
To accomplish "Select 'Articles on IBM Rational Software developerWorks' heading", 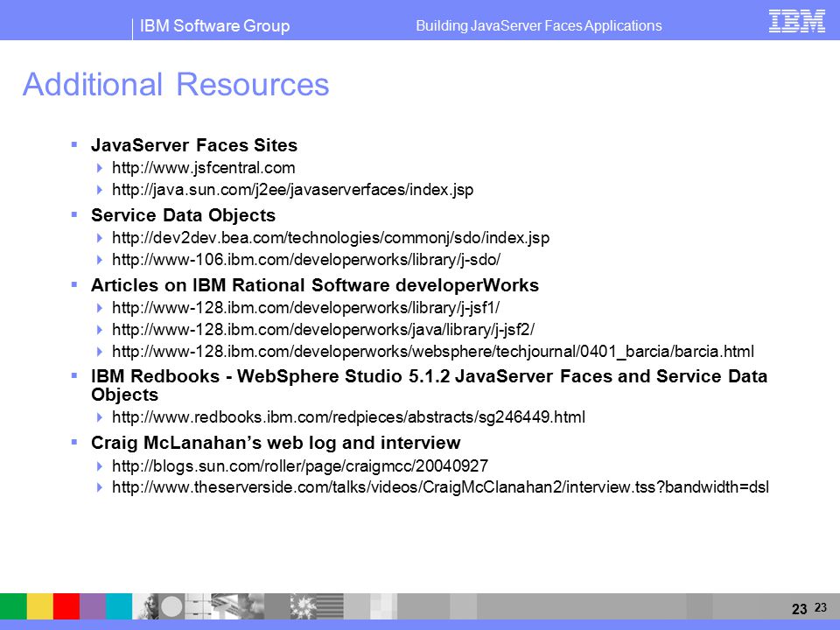I will click(315, 285).
